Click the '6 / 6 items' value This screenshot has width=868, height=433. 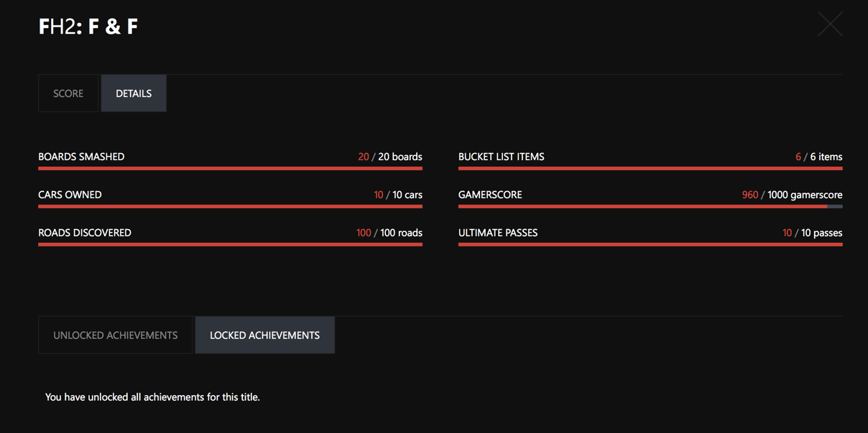pos(819,157)
